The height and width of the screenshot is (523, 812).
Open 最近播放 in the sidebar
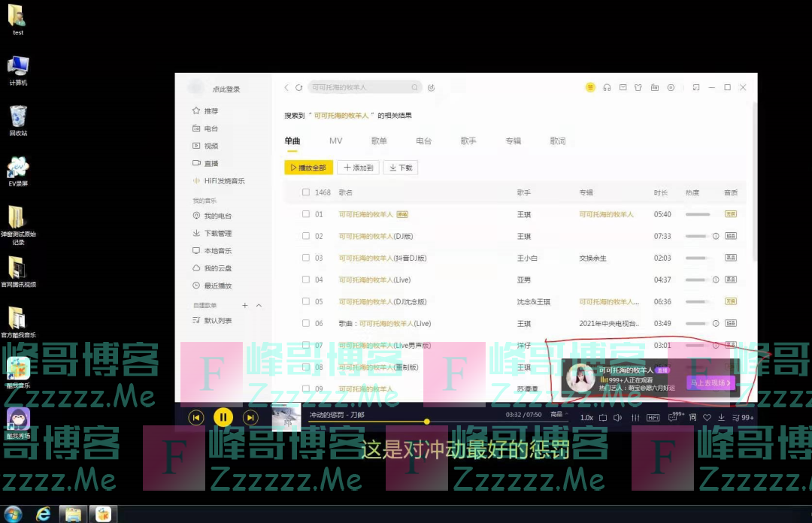212,286
